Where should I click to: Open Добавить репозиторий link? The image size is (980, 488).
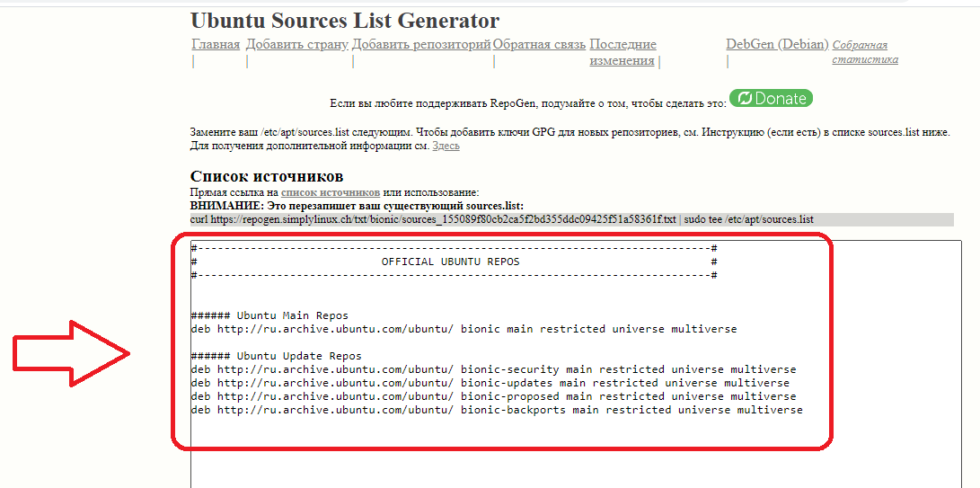[422, 44]
